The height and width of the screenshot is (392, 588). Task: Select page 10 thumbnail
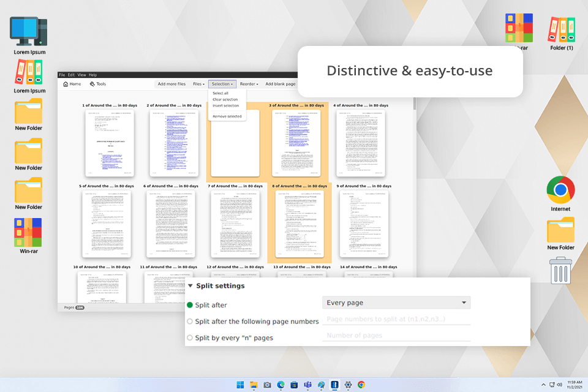pyautogui.click(x=102, y=287)
